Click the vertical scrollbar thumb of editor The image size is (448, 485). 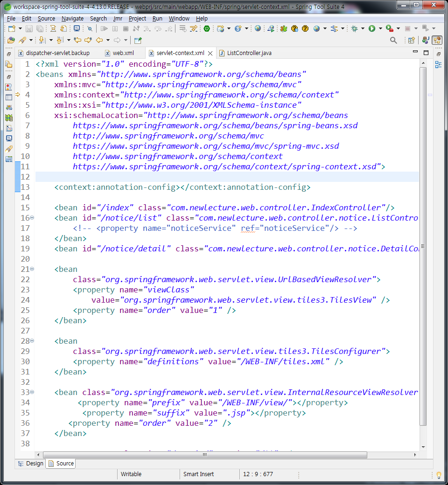(x=423, y=246)
